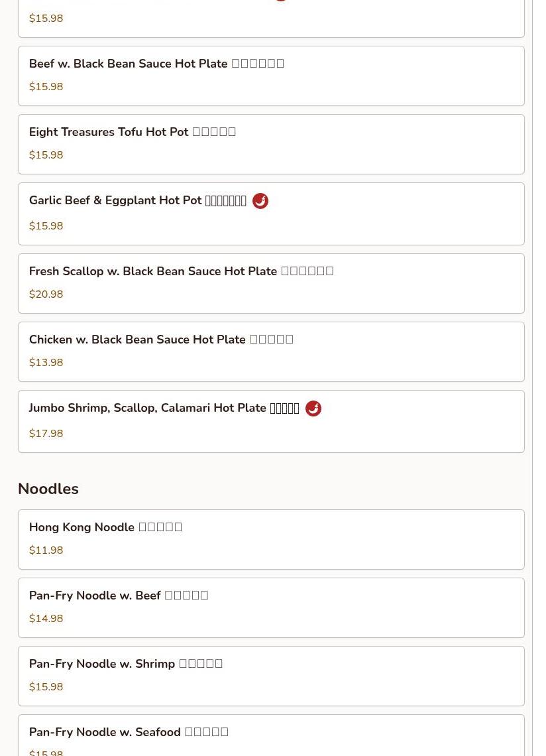The height and width of the screenshot is (756, 546).
Task: Click the $11.98 price
Action: pos(46,550)
